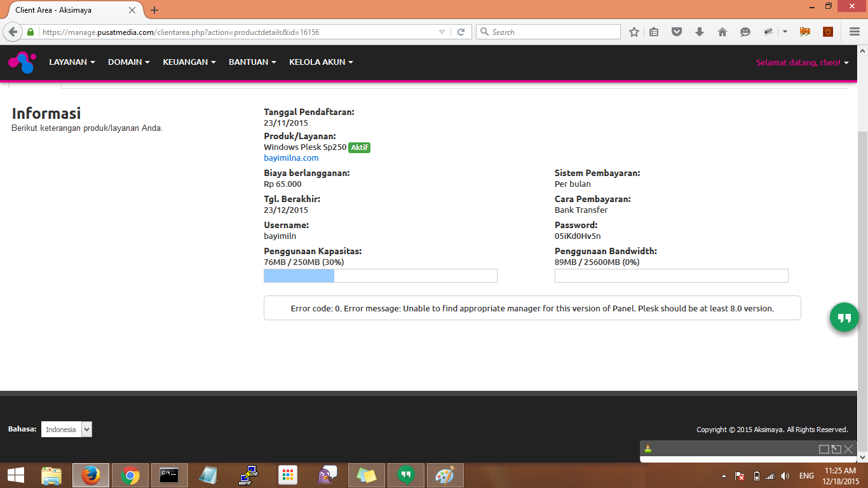Close the Client Area tab

(x=133, y=10)
